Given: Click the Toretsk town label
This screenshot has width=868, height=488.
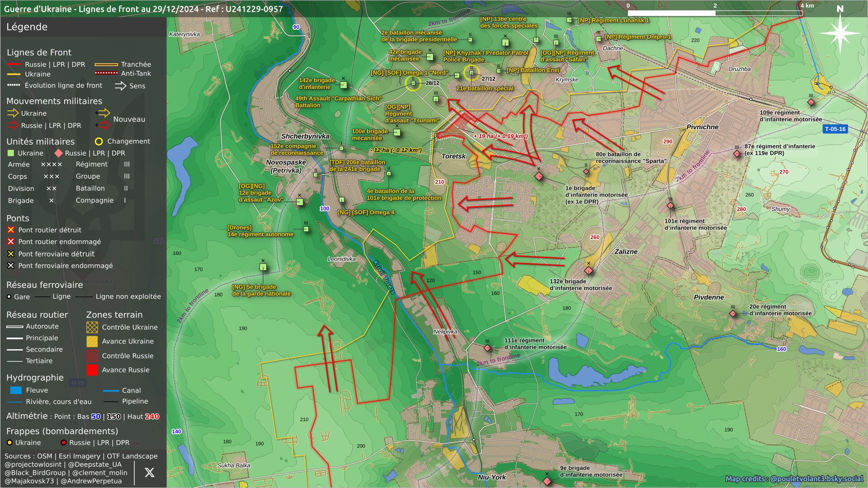Looking at the screenshot, I should click(453, 156).
